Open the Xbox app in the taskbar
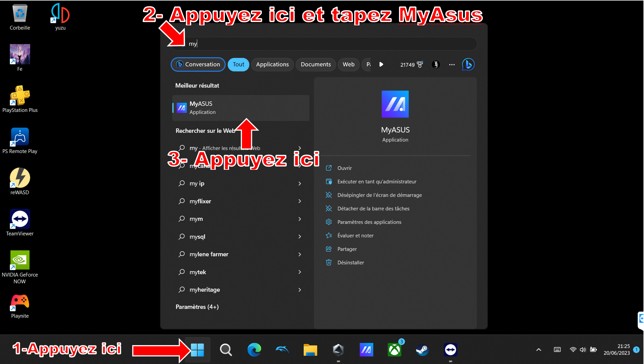This screenshot has height=364, width=644. click(x=395, y=350)
